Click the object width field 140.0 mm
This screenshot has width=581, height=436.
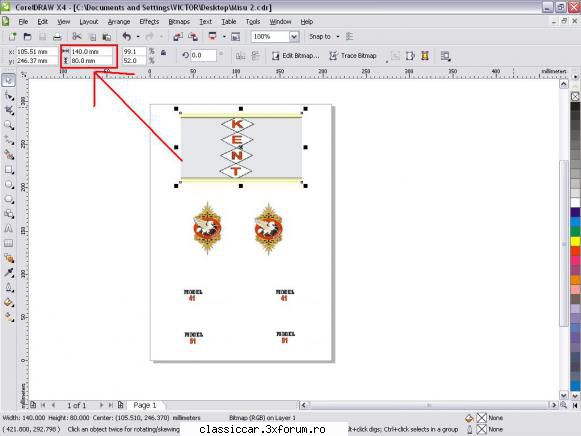(x=91, y=51)
